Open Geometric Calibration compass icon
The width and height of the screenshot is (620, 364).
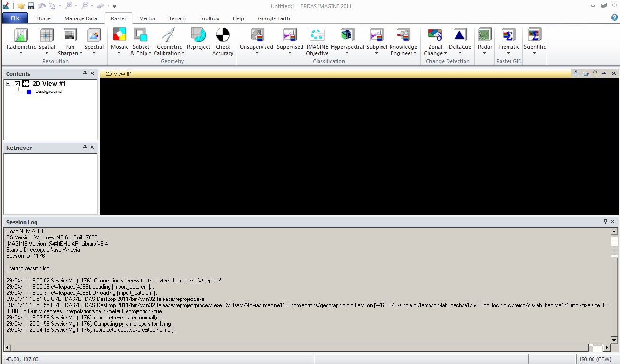[169, 35]
